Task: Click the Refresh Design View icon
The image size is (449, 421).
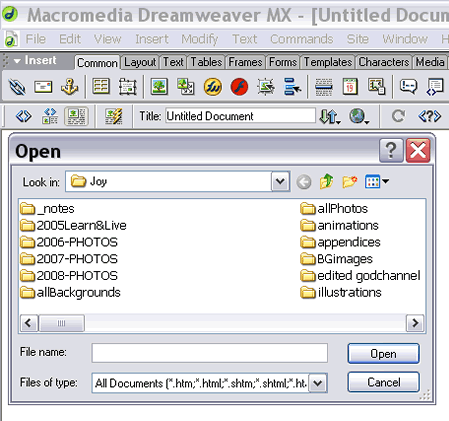Action: [398, 116]
